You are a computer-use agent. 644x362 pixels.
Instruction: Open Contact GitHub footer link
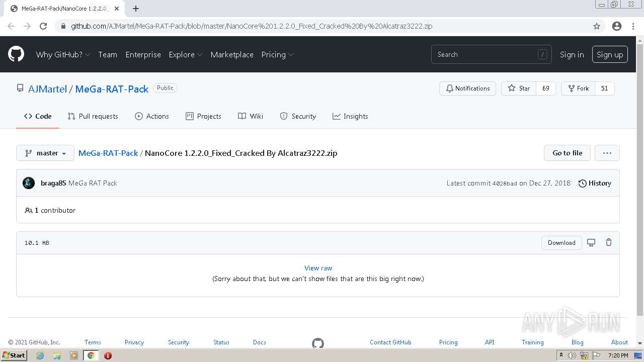click(x=390, y=342)
